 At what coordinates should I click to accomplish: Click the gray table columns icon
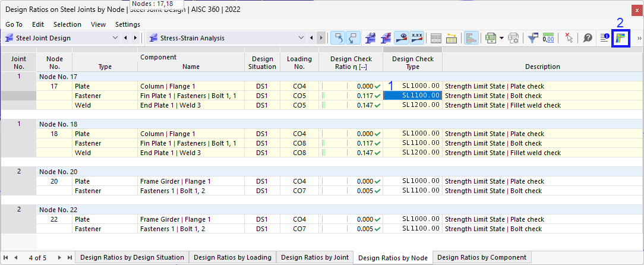coord(435,38)
